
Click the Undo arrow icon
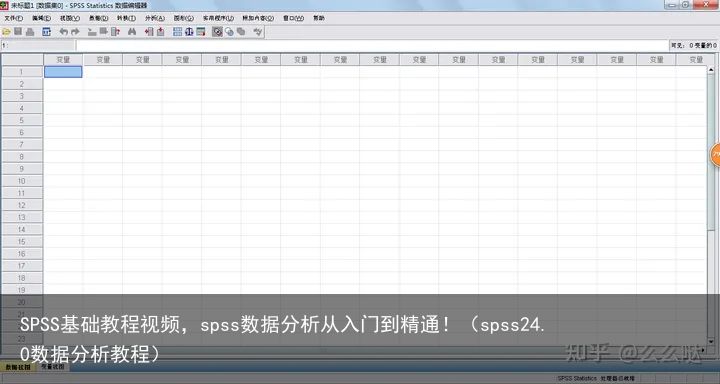point(64,32)
